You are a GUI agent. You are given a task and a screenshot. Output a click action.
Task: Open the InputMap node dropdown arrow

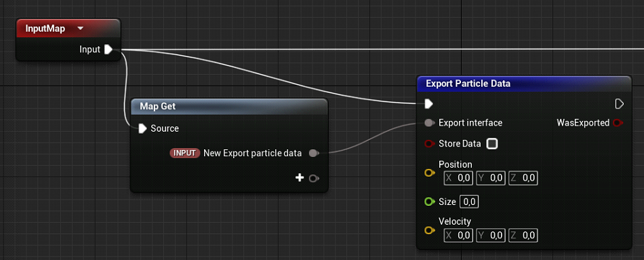(x=80, y=29)
